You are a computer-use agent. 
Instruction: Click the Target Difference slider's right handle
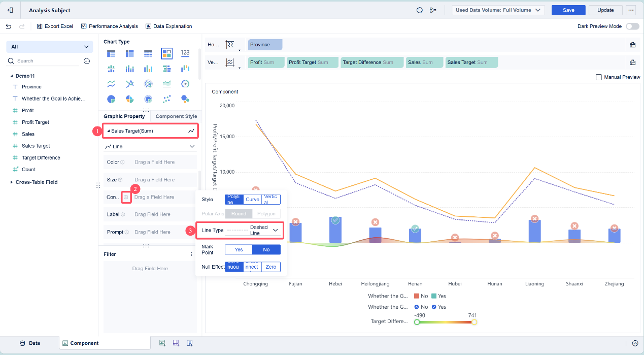[x=474, y=322]
